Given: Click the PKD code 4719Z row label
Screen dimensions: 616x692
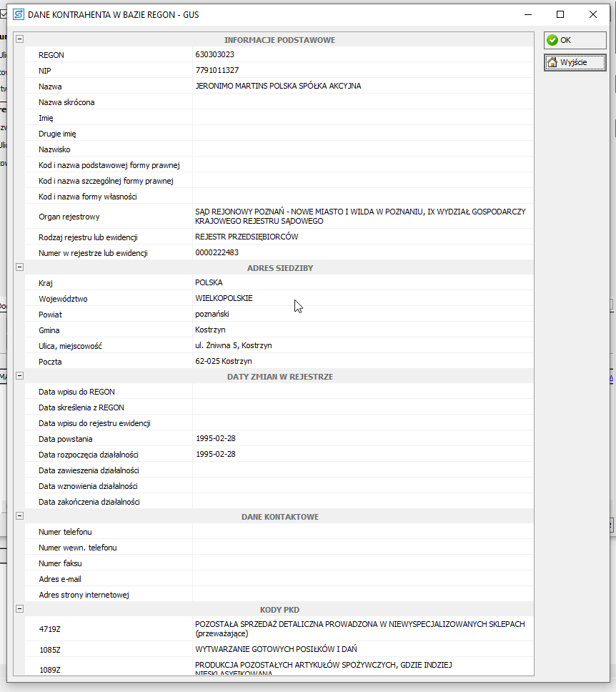Looking at the screenshot, I should click(50, 629).
